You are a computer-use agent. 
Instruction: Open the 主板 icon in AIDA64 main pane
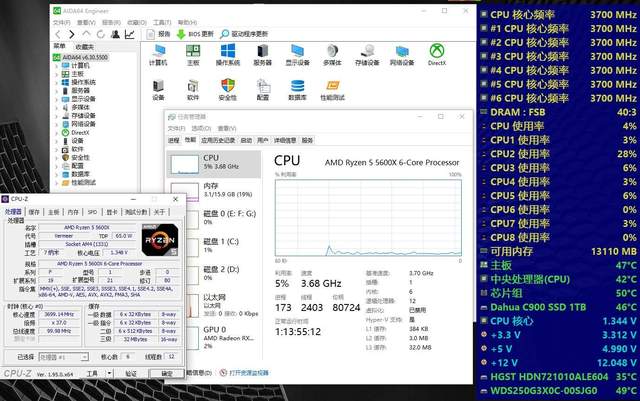pos(193,55)
